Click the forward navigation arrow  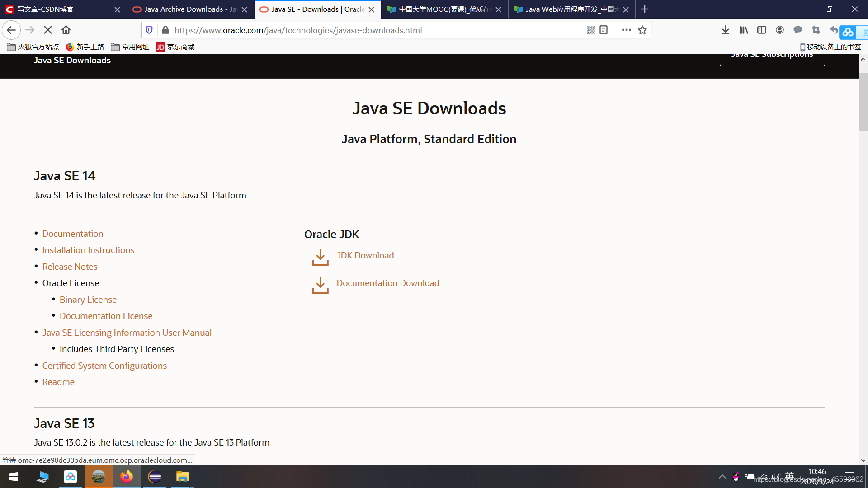[x=30, y=30]
